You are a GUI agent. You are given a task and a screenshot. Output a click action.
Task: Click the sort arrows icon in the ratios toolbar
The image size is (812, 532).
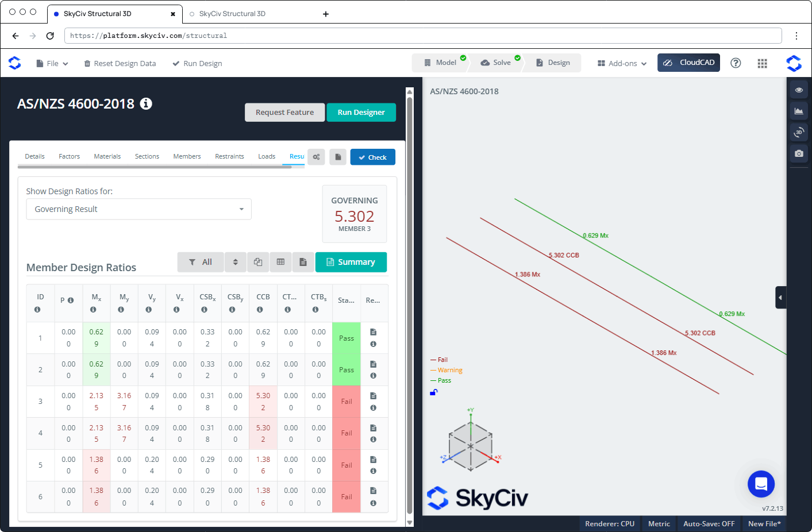click(236, 262)
